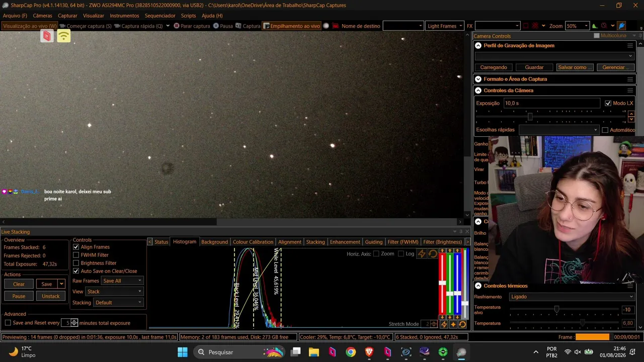The height and width of the screenshot is (362, 644).
Task: Enable Save and Reset every checkbox
Action: pos(8,323)
